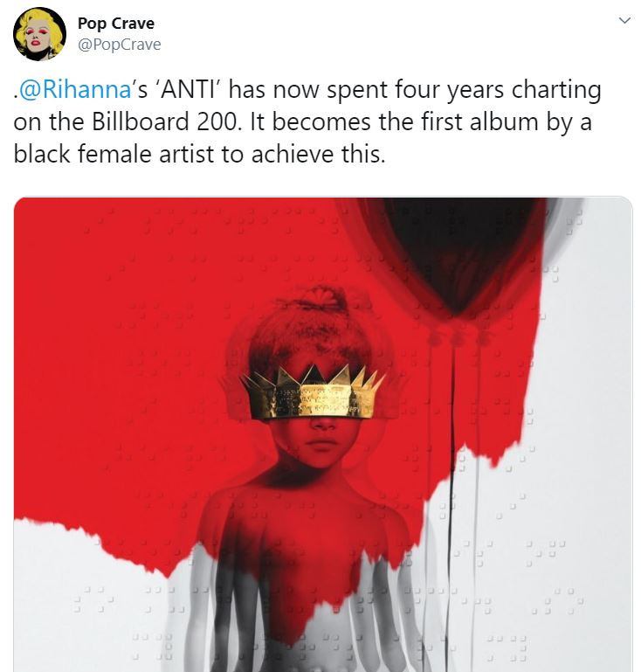The image size is (641, 672).
Task: Select the @PopCrave handle
Action: click(x=119, y=45)
